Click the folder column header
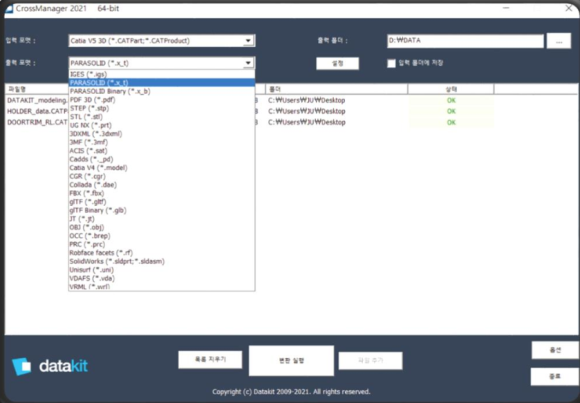Image resolution: width=580 pixels, height=403 pixels. pyautogui.click(x=337, y=89)
